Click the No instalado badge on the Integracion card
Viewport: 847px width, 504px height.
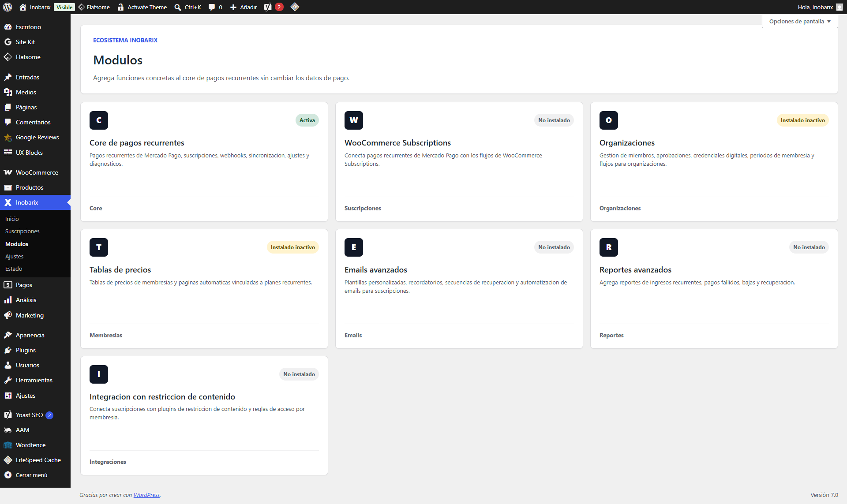point(299,374)
